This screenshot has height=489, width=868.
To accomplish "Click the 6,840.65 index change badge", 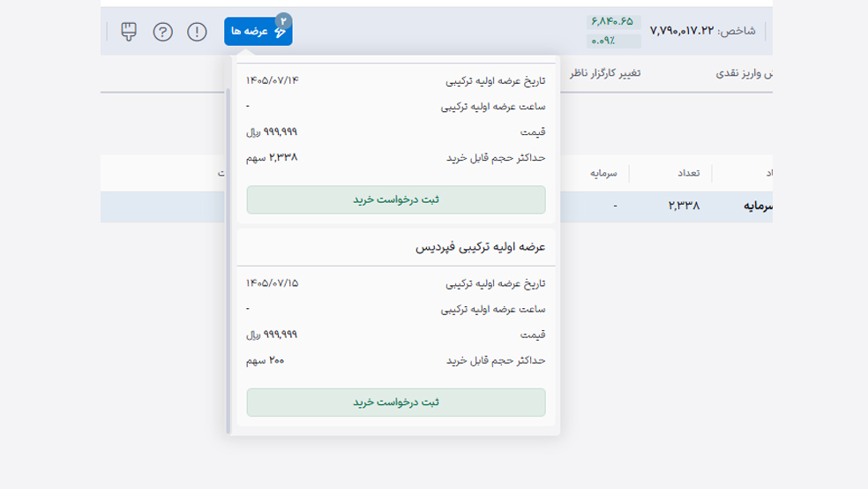I will (613, 21).
